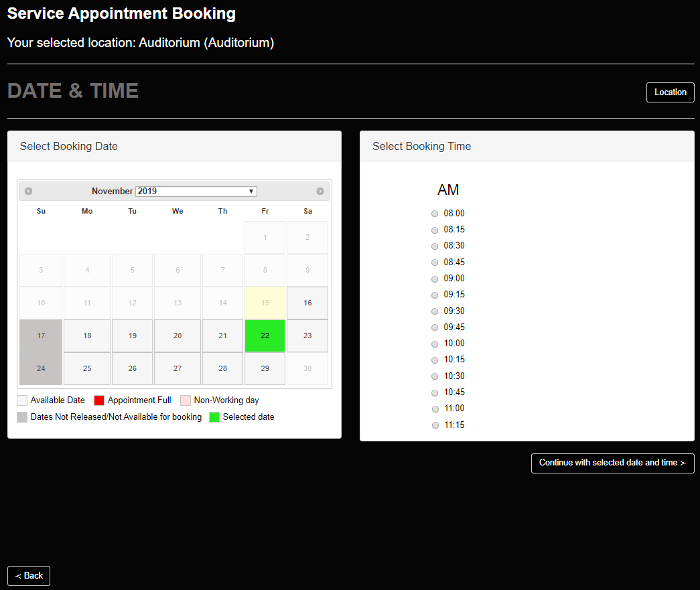Select November 20 on the calendar
The width and height of the screenshot is (700, 590).
(x=177, y=336)
